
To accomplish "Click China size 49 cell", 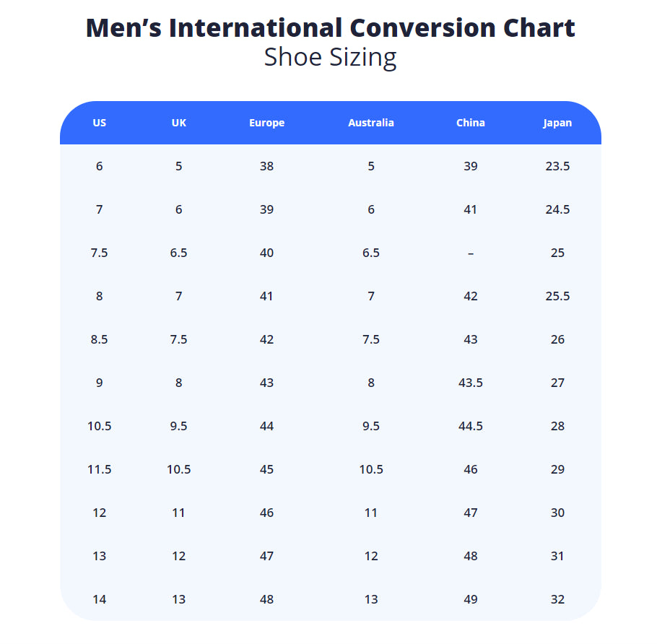I will [x=471, y=599].
